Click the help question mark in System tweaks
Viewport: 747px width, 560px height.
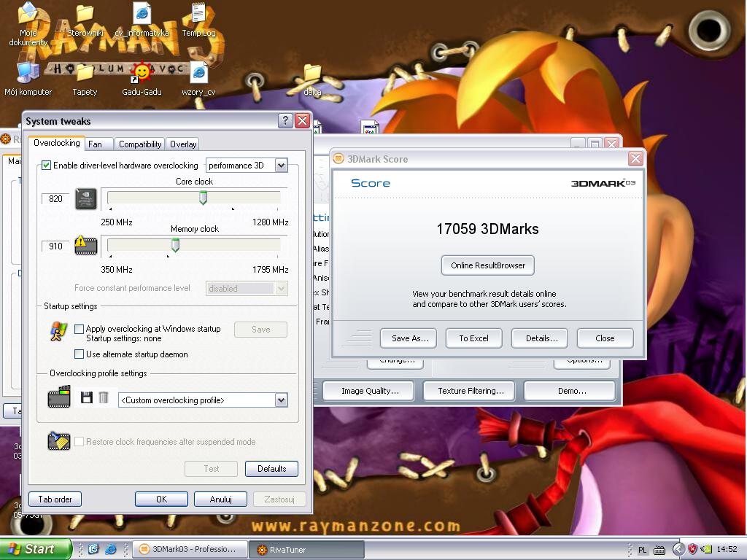(x=285, y=121)
